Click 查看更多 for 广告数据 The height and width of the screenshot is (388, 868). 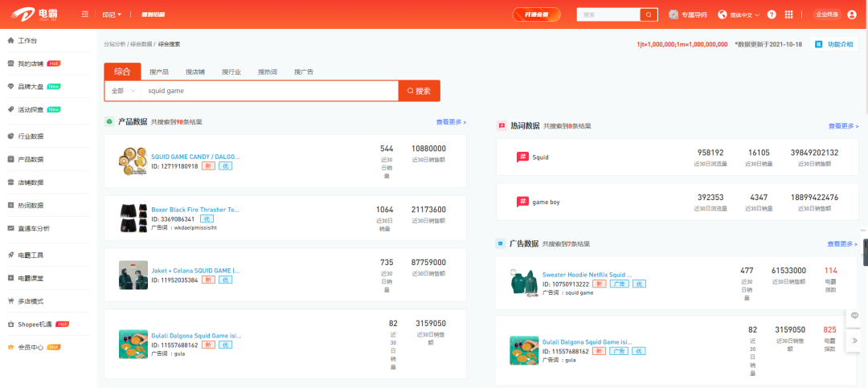pyautogui.click(x=842, y=244)
